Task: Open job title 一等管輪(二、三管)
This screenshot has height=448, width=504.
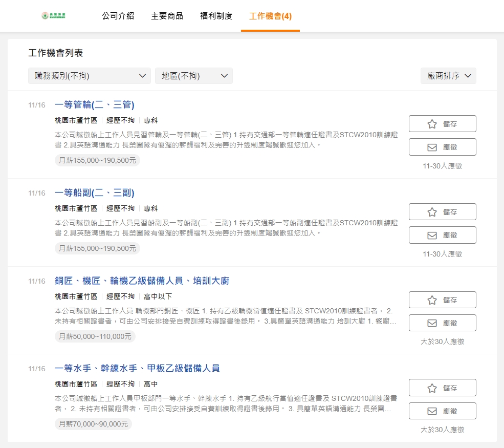Action: coord(95,104)
